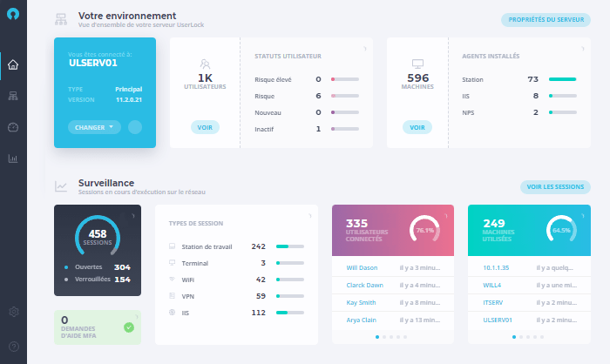
Task: Open user Arya Clain
Action: pyautogui.click(x=361, y=320)
